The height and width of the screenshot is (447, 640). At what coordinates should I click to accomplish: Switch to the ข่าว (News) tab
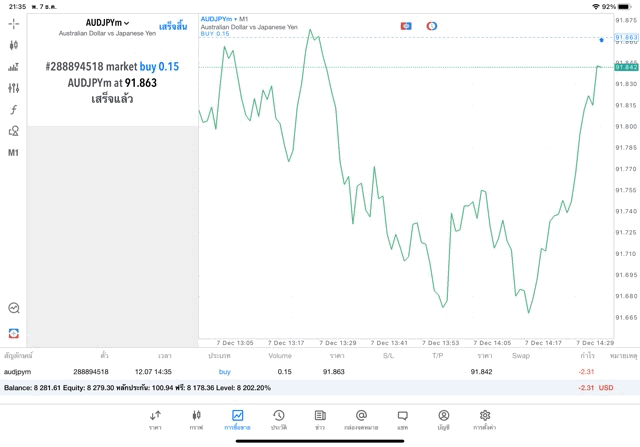[320, 420]
